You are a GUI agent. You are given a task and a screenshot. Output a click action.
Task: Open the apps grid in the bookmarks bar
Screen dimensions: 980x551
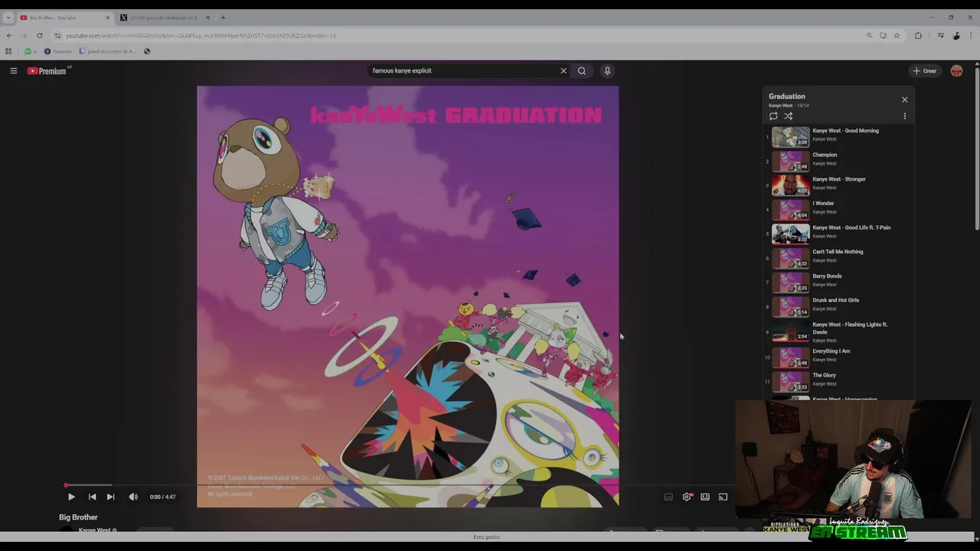click(8, 51)
